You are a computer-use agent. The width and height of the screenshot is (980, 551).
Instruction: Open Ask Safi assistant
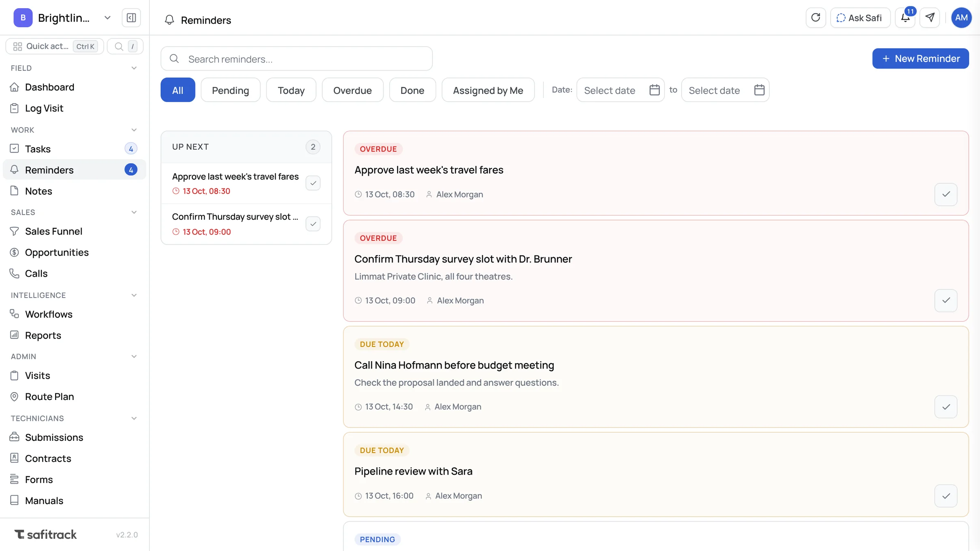[x=860, y=18]
